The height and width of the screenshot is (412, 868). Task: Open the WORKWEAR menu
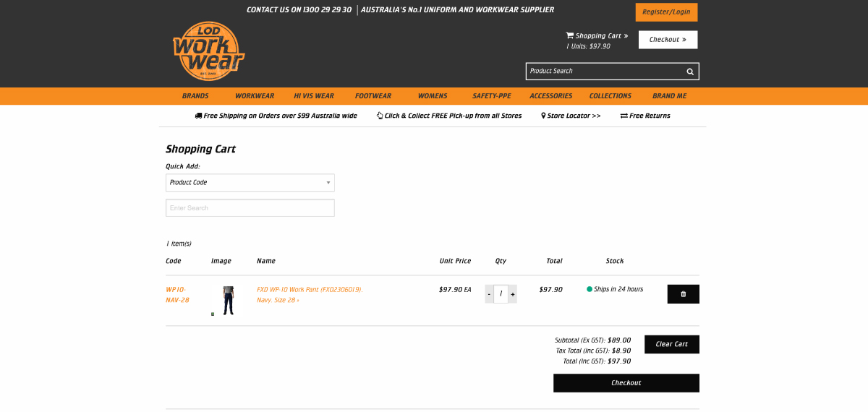(x=255, y=96)
